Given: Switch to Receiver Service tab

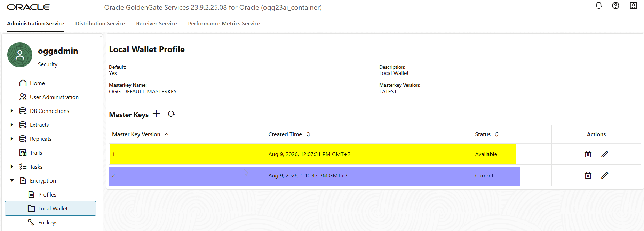Looking at the screenshot, I should click(x=157, y=23).
